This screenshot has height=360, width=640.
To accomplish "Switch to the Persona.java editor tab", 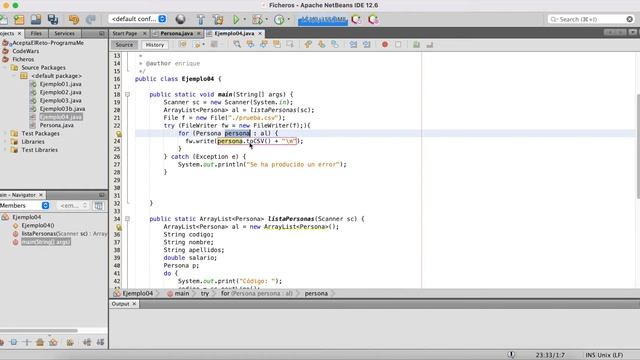I will point(176,33).
